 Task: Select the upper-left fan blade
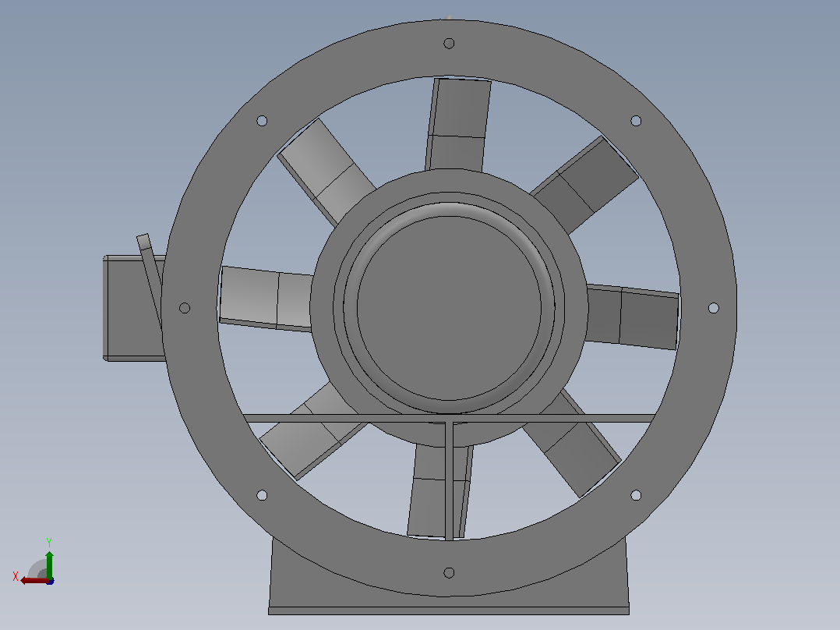(326, 172)
